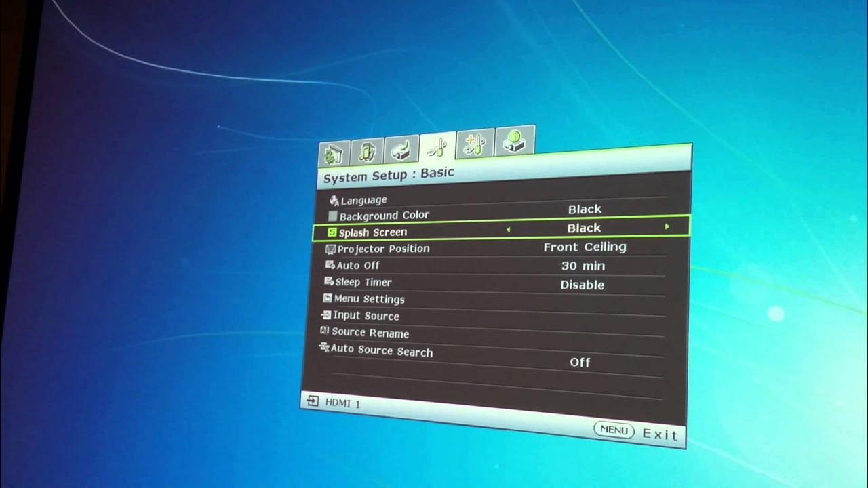
Task: Select the Auto Source Search row
Action: 490,357
